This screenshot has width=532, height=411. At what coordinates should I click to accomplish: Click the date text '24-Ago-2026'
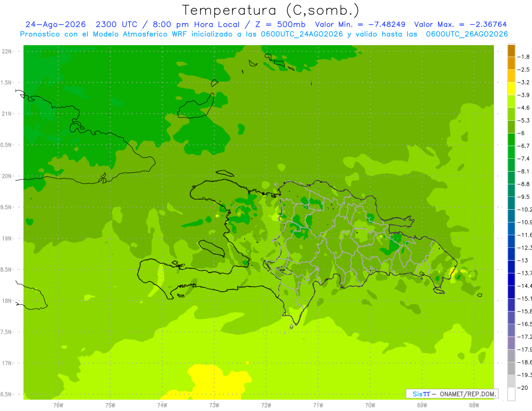pos(55,24)
